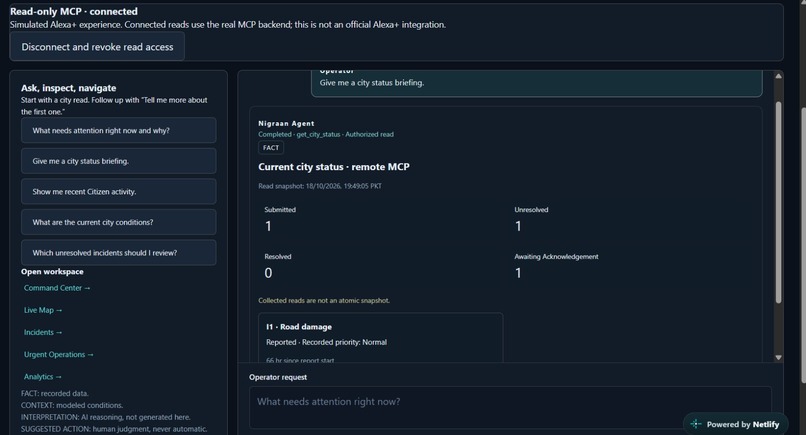Choose 'Give me a city status briefing.' prompt
Image resolution: width=806 pixels, height=435 pixels.
pos(119,161)
